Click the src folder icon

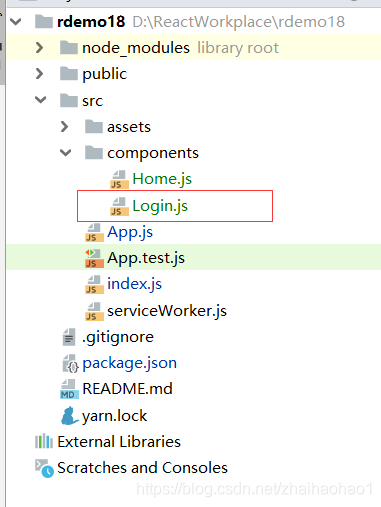[69, 100]
